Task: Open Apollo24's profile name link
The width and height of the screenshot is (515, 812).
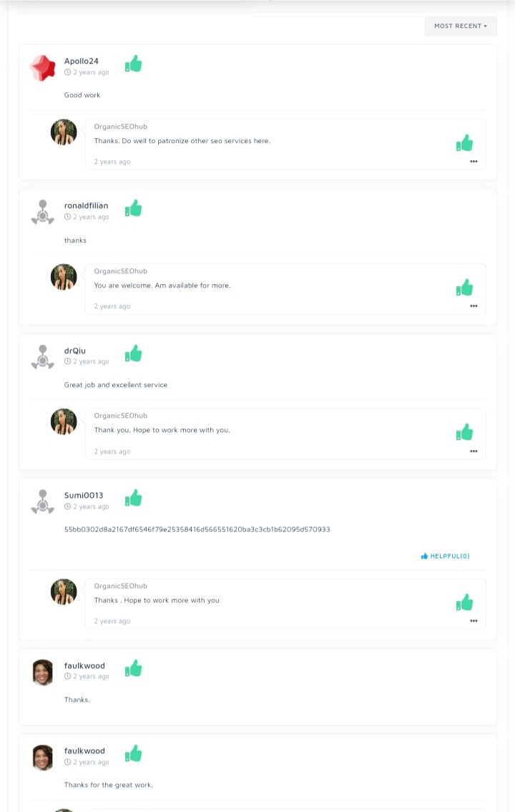Action: (82, 61)
